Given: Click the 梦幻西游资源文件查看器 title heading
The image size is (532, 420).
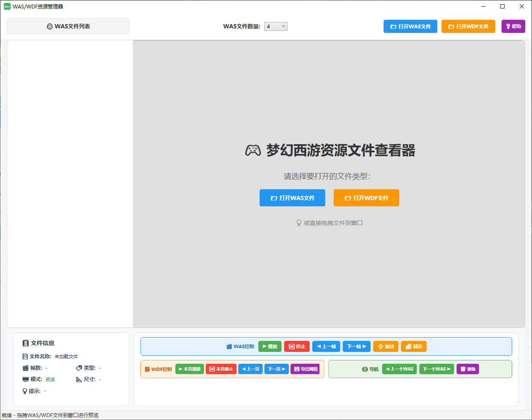Looking at the screenshot, I should coord(341,150).
